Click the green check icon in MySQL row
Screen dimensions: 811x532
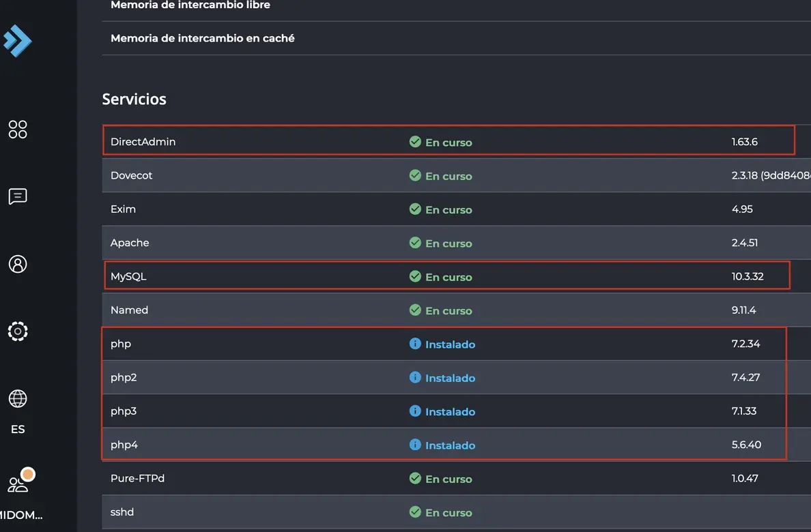click(415, 276)
